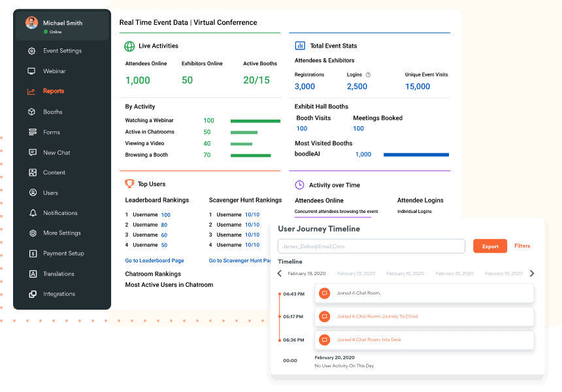562x392 pixels.
Task: Click the Notifications bell icon
Action: (32, 213)
